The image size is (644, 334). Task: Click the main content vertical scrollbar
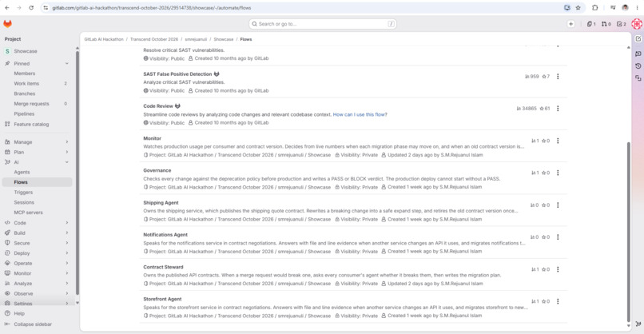tap(628, 232)
